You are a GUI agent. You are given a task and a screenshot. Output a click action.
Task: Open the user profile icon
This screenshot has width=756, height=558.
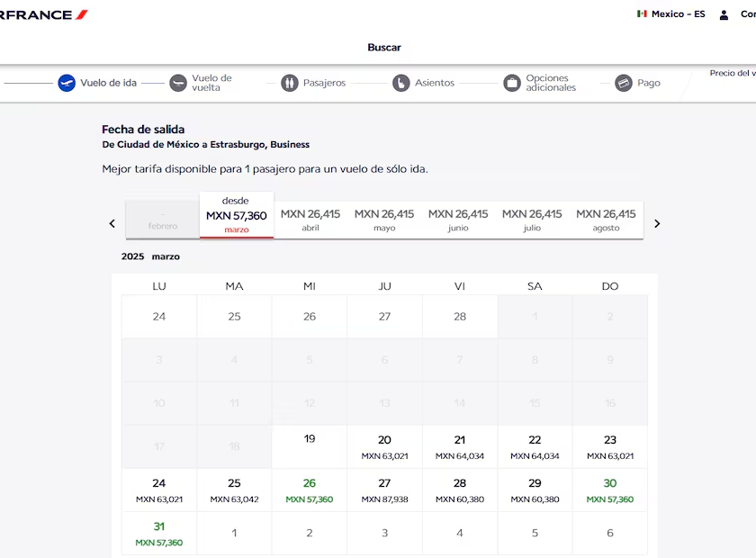point(724,14)
